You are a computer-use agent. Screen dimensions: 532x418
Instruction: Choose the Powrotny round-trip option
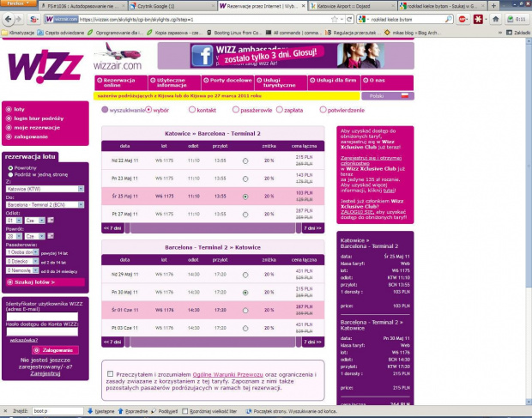(10, 168)
